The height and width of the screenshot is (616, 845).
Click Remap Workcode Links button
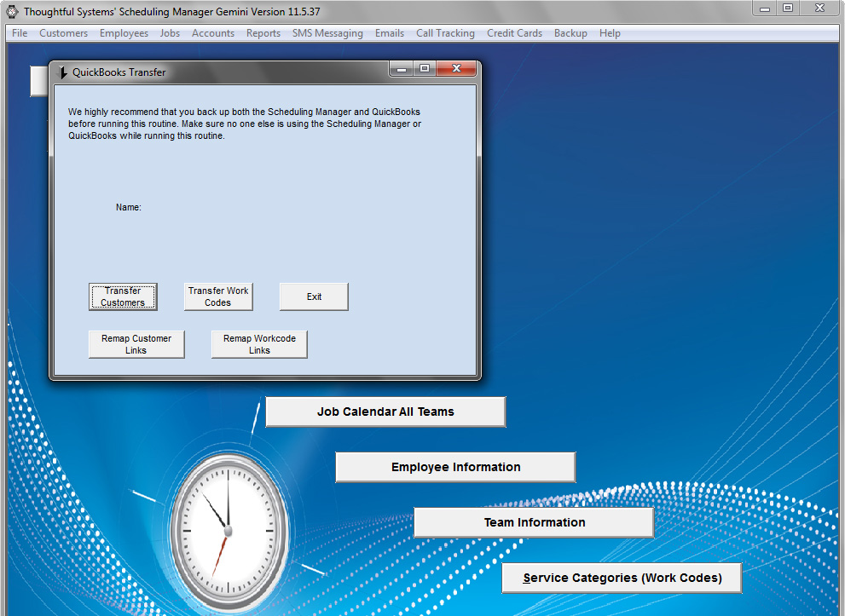pyautogui.click(x=259, y=344)
